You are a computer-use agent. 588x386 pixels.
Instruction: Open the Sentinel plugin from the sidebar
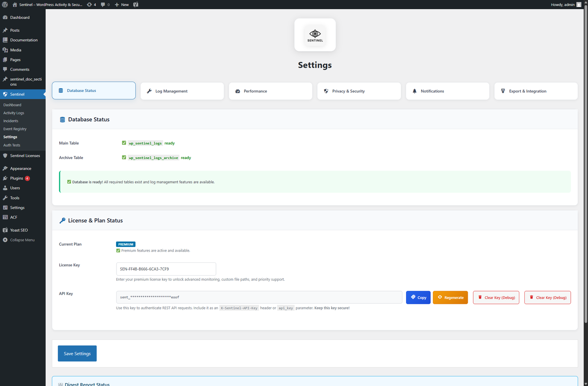point(17,94)
